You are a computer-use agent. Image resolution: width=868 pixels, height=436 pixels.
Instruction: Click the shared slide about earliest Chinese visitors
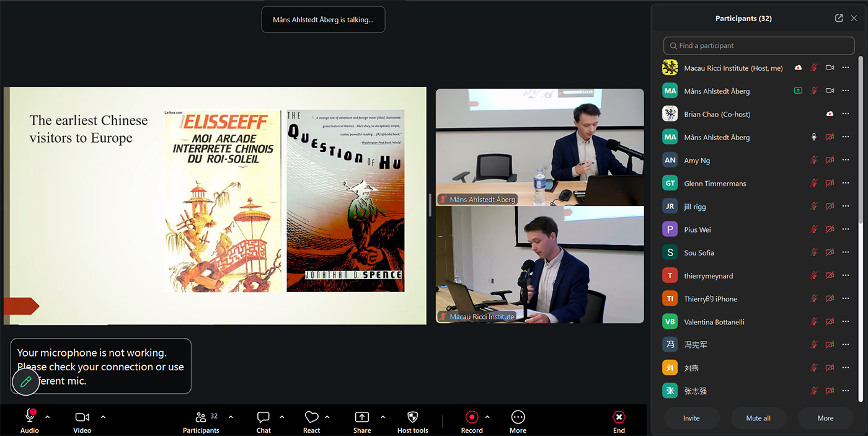point(215,206)
